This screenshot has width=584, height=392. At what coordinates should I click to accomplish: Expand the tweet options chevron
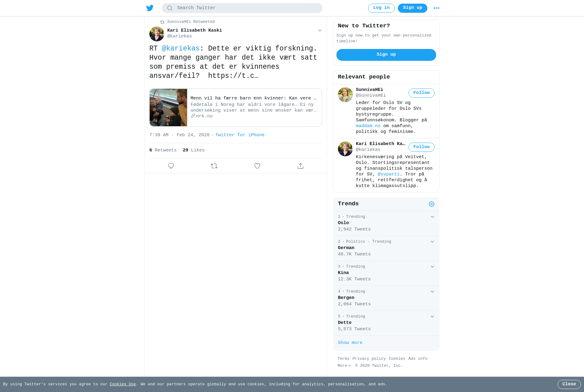point(320,30)
